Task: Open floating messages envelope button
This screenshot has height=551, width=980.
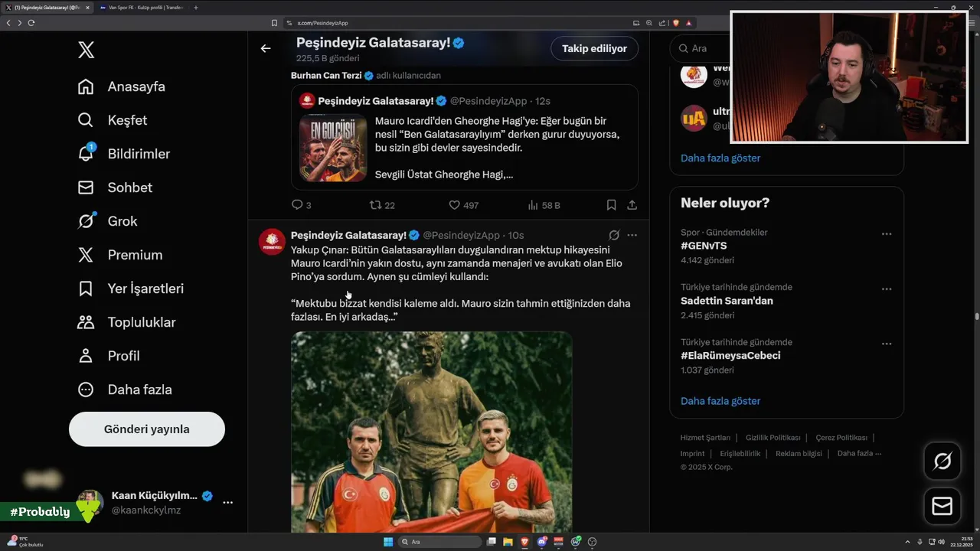Action: [x=942, y=507]
